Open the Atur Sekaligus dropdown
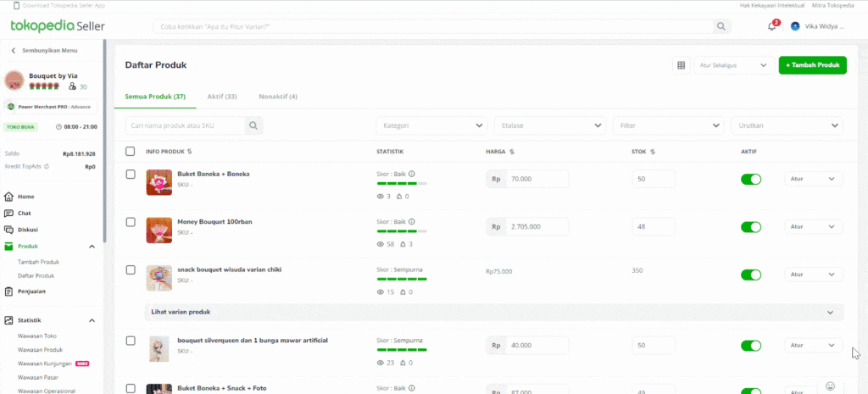This screenshot has height=394, width=868. pos(734,65)
